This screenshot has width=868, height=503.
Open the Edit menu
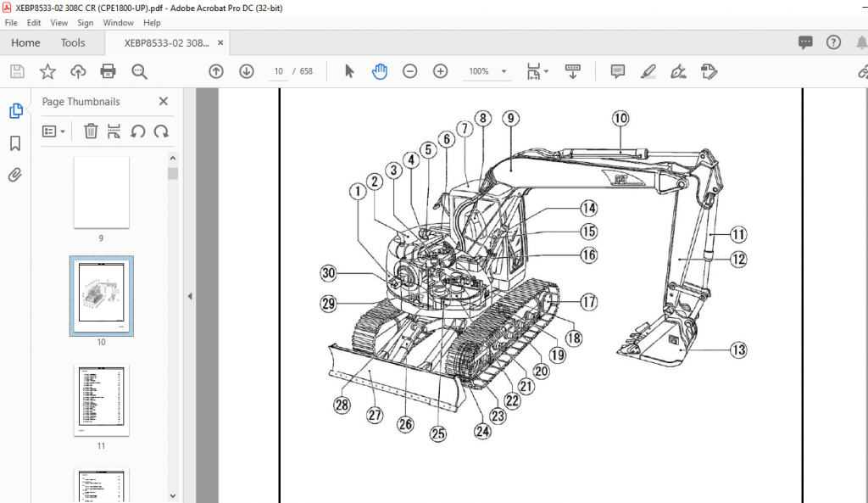34,23
